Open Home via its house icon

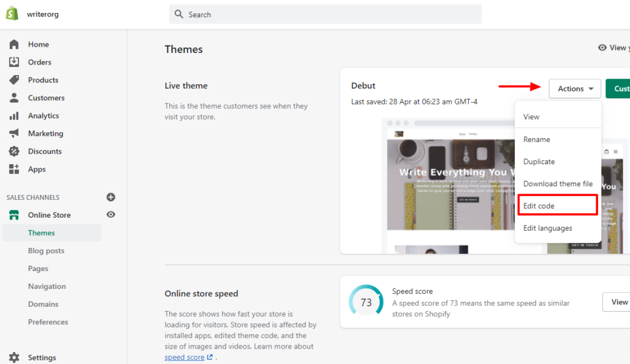pos(14,44)
